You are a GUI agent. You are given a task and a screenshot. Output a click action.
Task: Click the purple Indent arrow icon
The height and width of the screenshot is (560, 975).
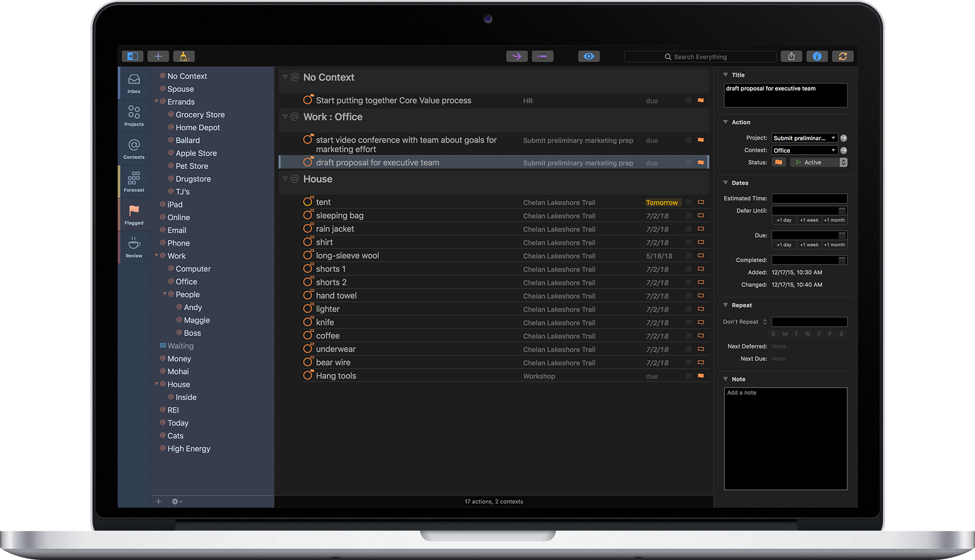(x=517, y=57)
